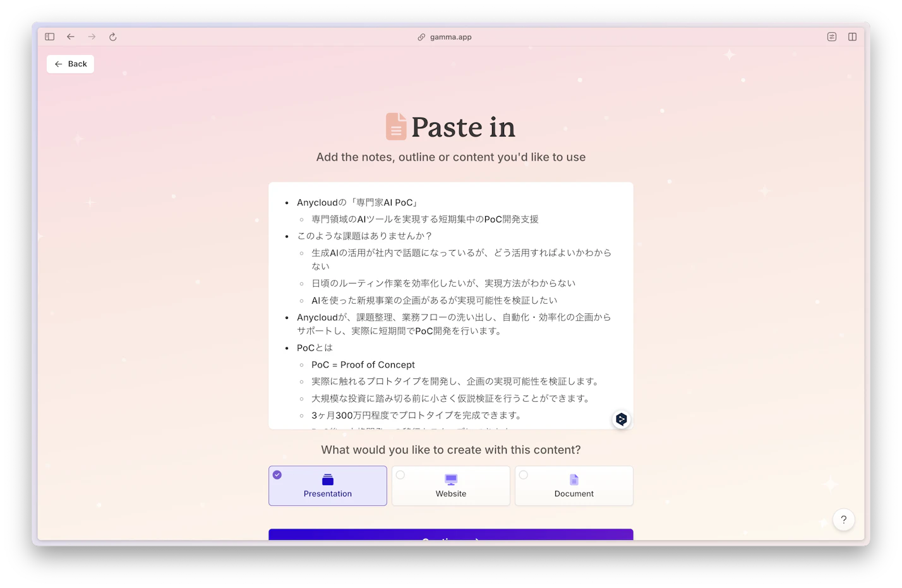Image resolution: width=902 pixels, height=588 pixels.
Task: Click the line "日頃のルーティン作業を効率化したいが、実現方法がわからない"
Action: coord(443,283)
